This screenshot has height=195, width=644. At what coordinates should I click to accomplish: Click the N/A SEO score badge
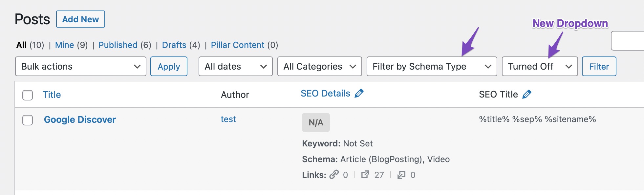pos(316,122)
